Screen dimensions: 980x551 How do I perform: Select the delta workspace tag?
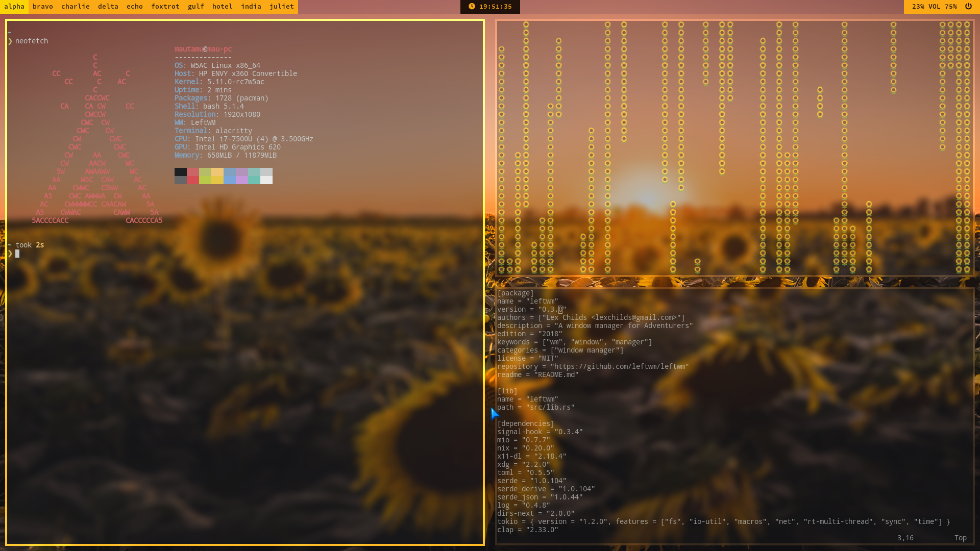108,7
